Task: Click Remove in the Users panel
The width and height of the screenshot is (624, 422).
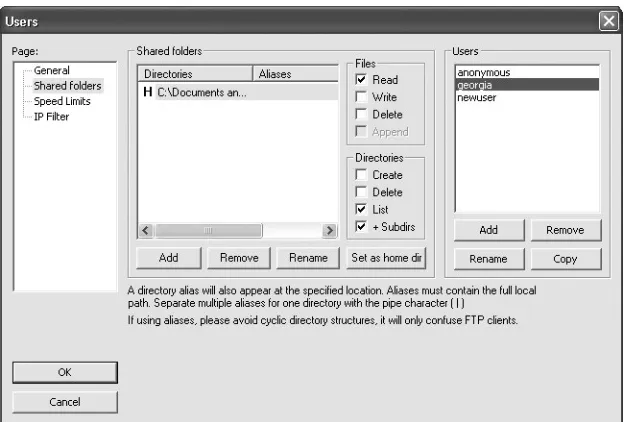Action: (566, 230)
